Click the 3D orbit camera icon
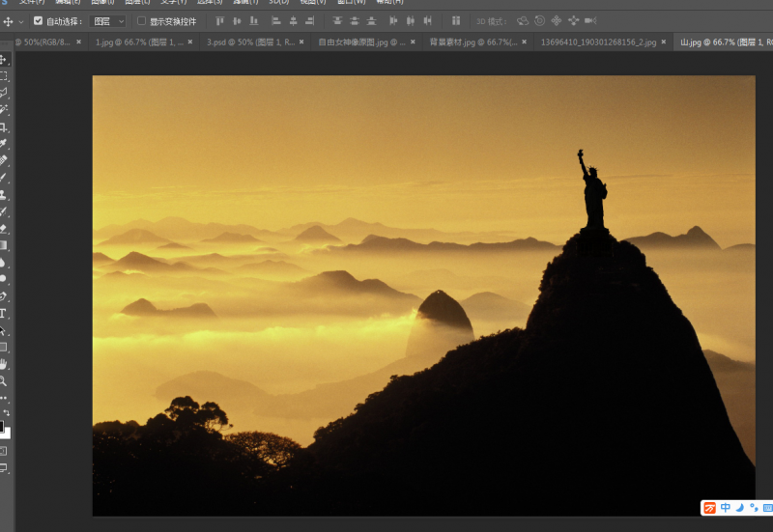Screen dimensions: 773x532 [x=523, y=20]
